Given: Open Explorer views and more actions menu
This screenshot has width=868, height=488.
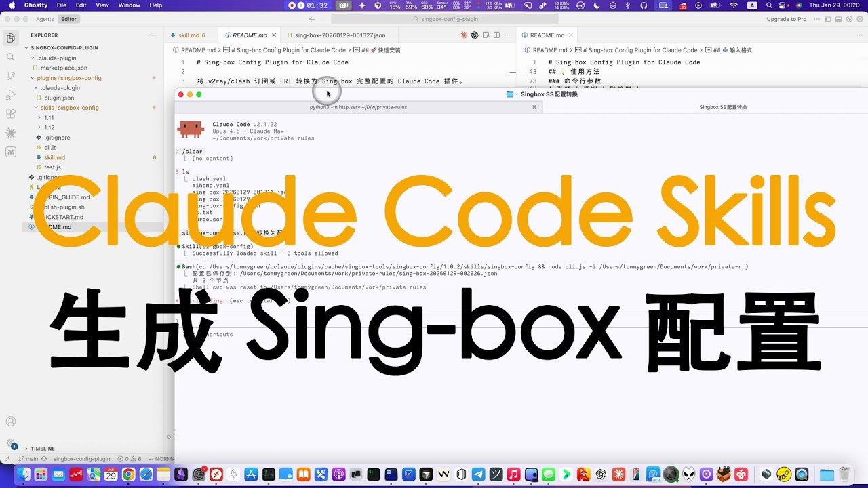Looking at the screenshot, I should 154,35.
